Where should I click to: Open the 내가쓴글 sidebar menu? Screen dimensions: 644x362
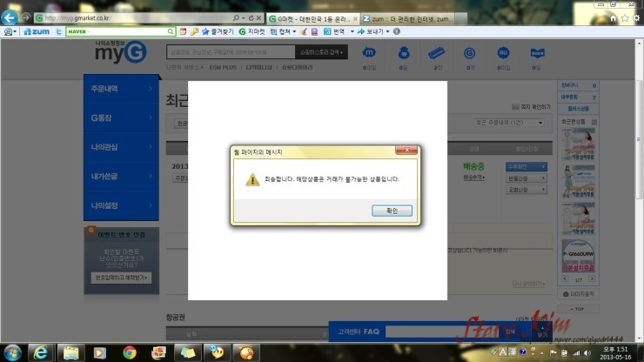[x=121, y=177]
